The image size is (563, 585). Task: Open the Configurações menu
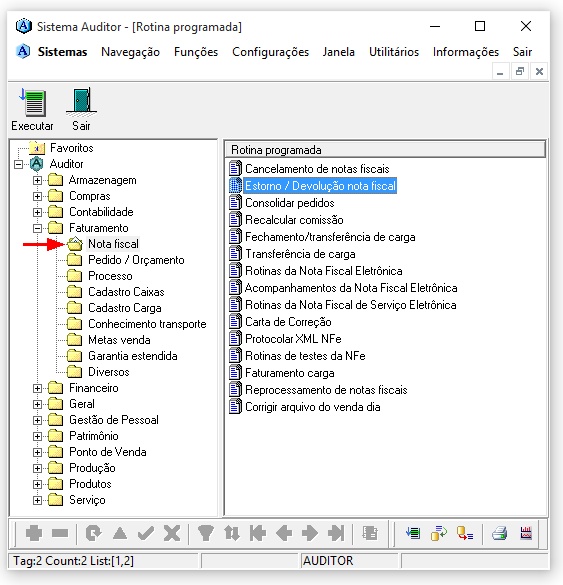[270, 52]
